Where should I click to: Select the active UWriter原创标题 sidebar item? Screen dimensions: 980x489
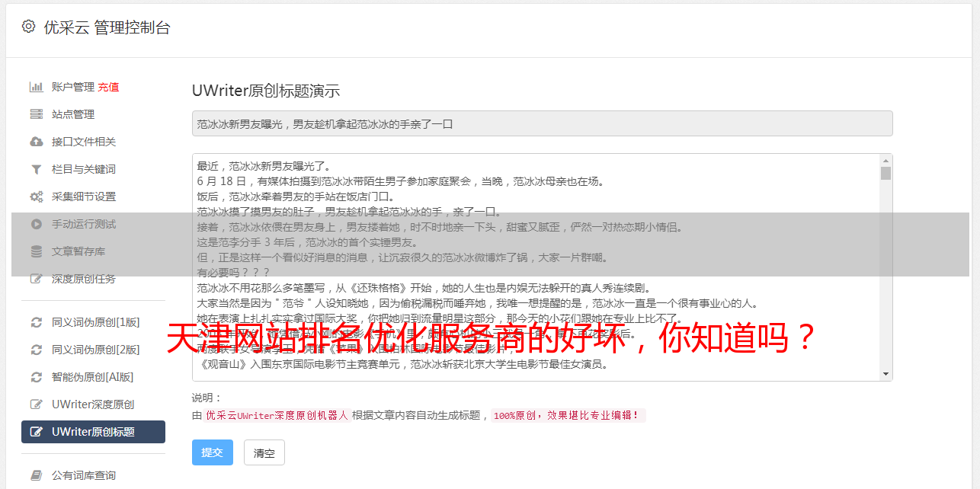click(93, 432)
